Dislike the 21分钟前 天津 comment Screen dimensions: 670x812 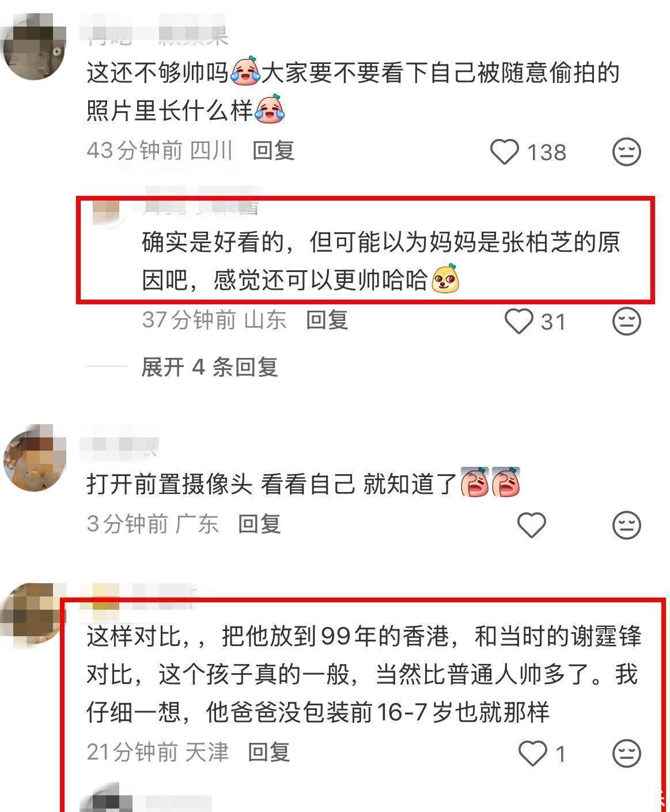pos(626,753)
